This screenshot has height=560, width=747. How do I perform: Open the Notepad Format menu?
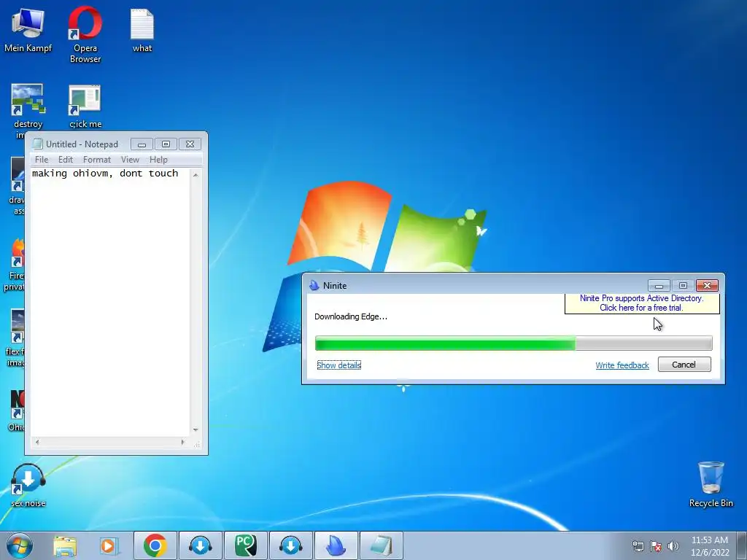pos(97,160)
